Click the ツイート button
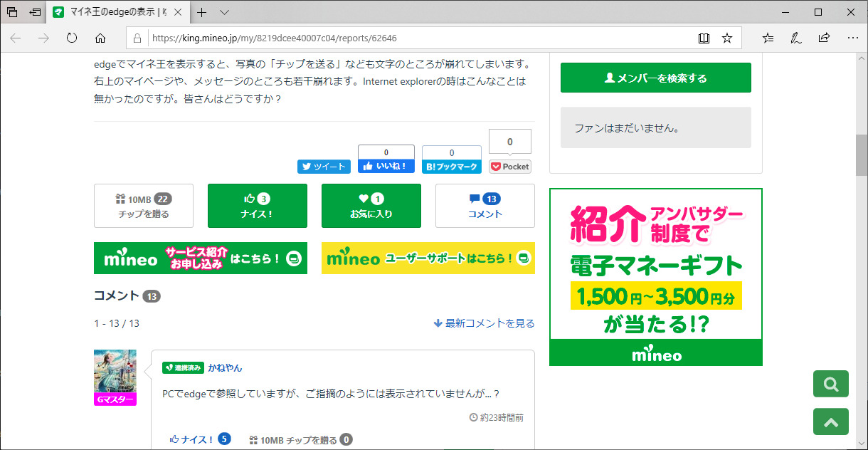Viewport: 868px width, 450px height. click(x=324, y=166)
